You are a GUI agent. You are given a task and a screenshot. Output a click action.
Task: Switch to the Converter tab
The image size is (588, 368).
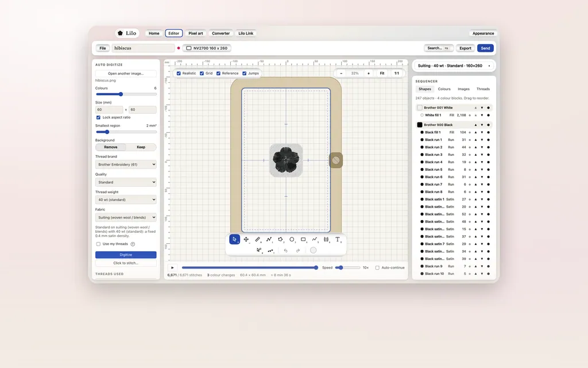point(221,33)
